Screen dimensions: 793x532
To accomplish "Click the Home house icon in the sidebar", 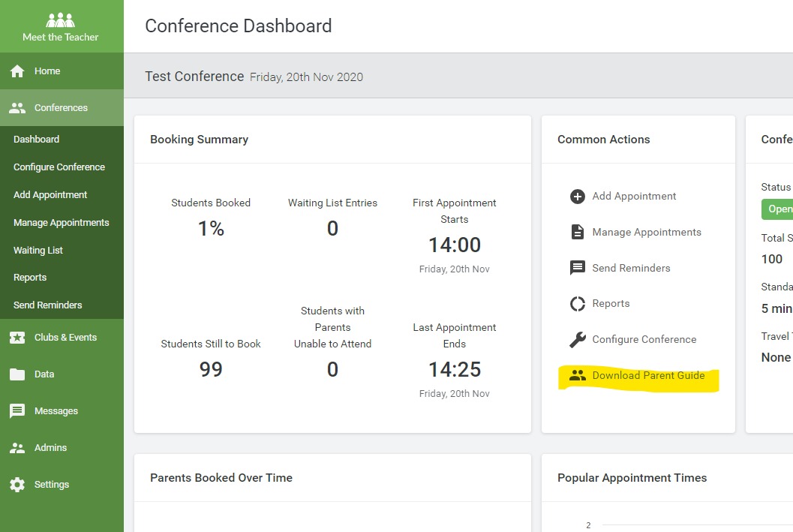I will (x=17, y=71).
